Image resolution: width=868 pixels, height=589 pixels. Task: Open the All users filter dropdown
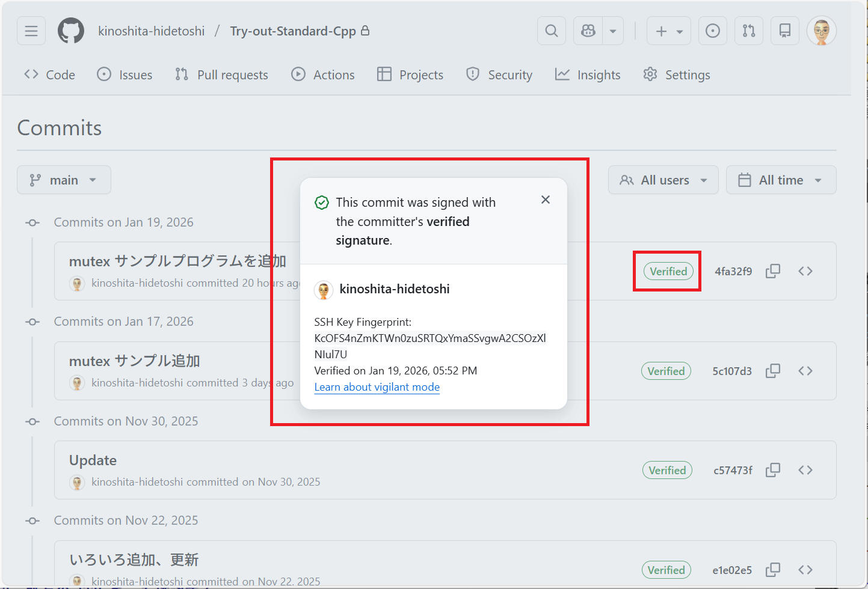[x=662, y=179]
